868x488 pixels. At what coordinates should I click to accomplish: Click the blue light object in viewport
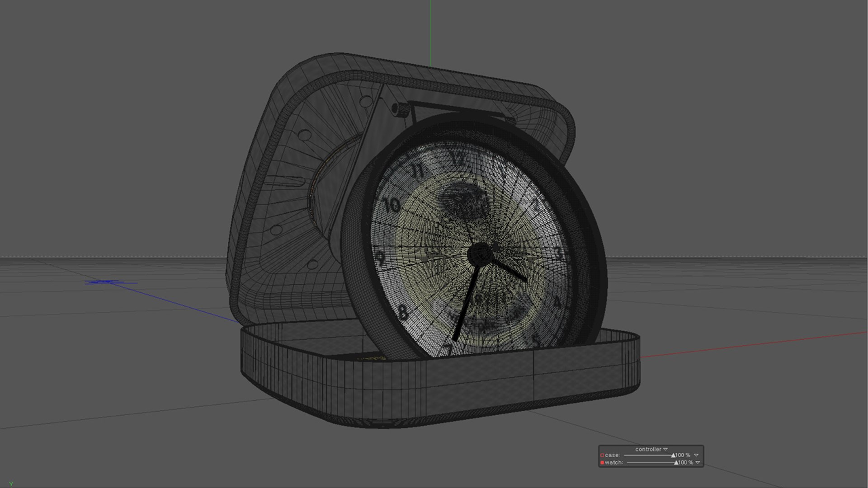108,282
